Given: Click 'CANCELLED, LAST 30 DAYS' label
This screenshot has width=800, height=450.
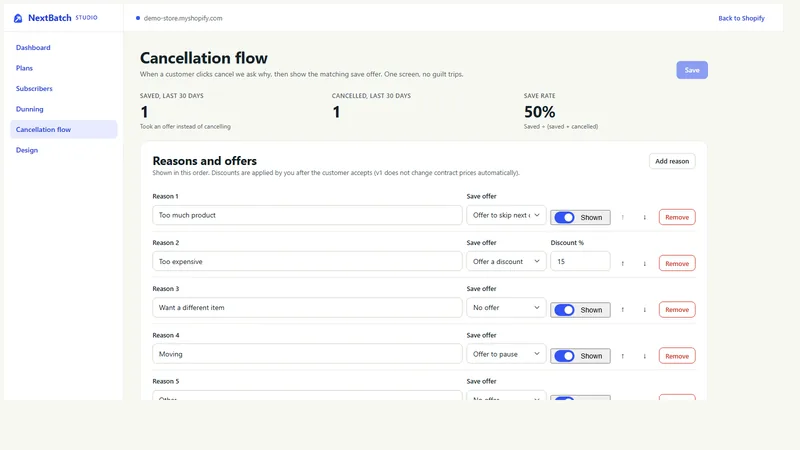Looking at the screenshot, I should pyautogui.click(x=371, y=96).
